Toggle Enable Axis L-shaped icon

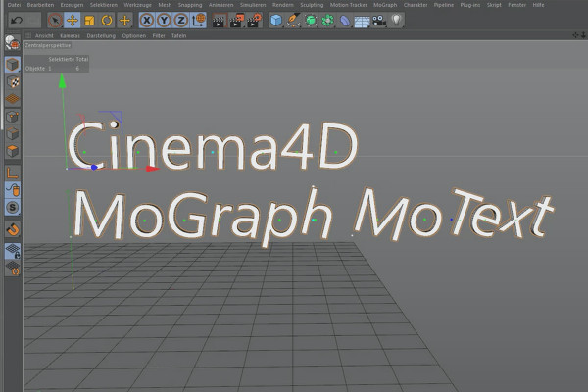pos(13,172)
